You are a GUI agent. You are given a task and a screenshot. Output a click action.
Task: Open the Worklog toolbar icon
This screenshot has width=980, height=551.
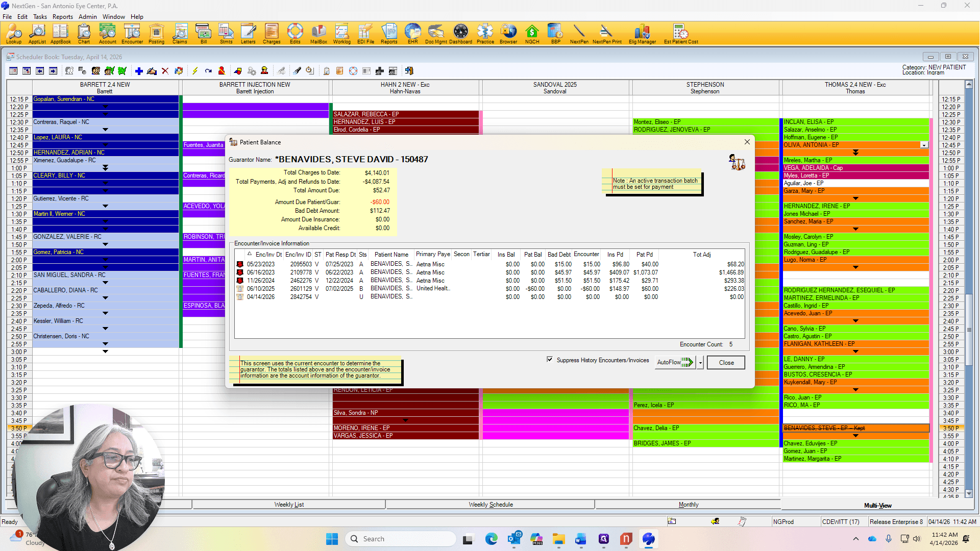(341, 34)
